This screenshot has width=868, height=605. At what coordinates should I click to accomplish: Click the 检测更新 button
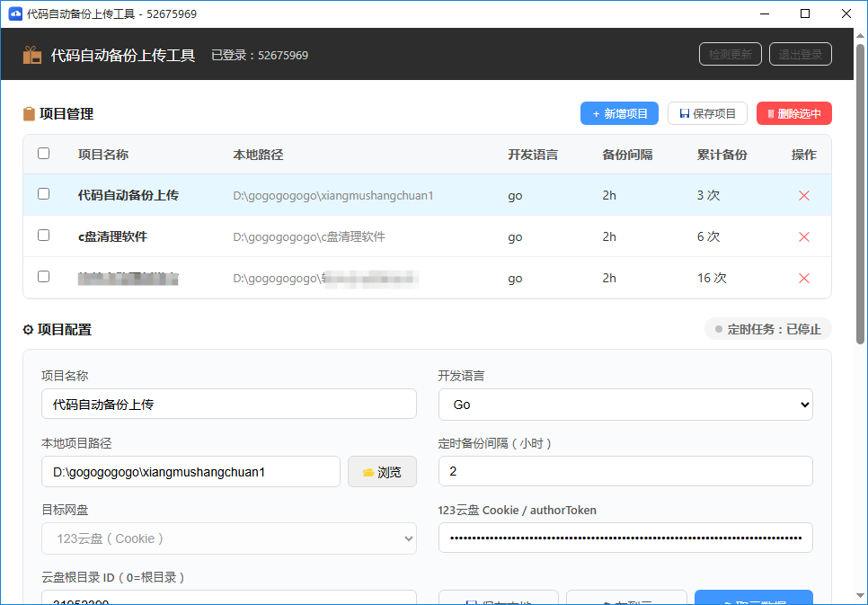point(731,54)
